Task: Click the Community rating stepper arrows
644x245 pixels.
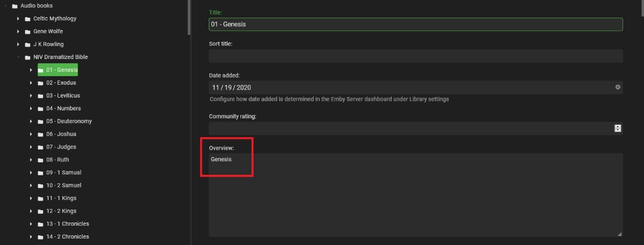Action: point(618,128)
